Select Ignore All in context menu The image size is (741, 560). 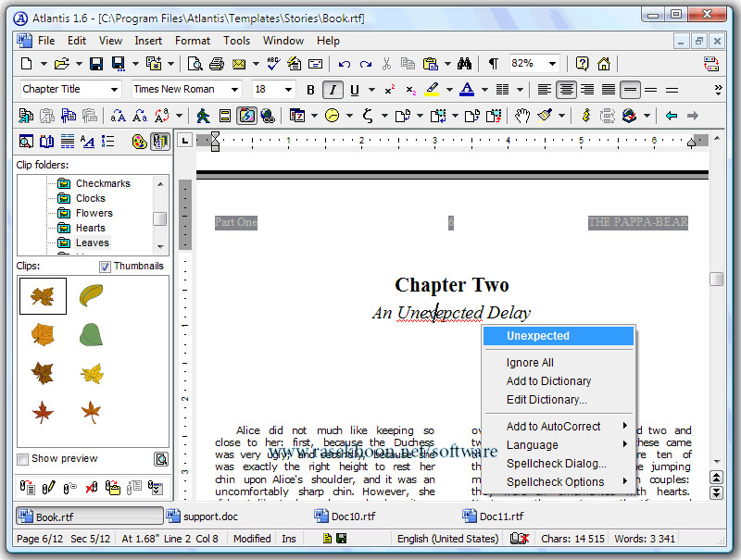tap(559, 363)
